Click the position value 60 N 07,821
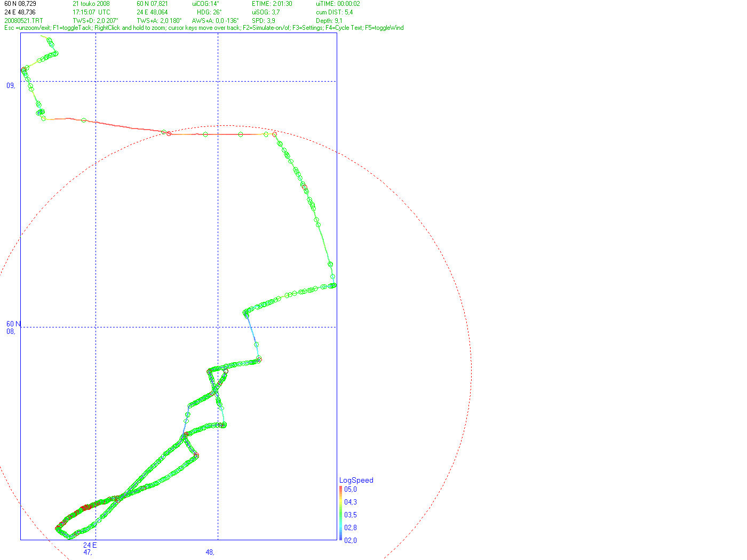Image resolution: width=747 pixels, height=560 pixels. [x=152, y=4]
